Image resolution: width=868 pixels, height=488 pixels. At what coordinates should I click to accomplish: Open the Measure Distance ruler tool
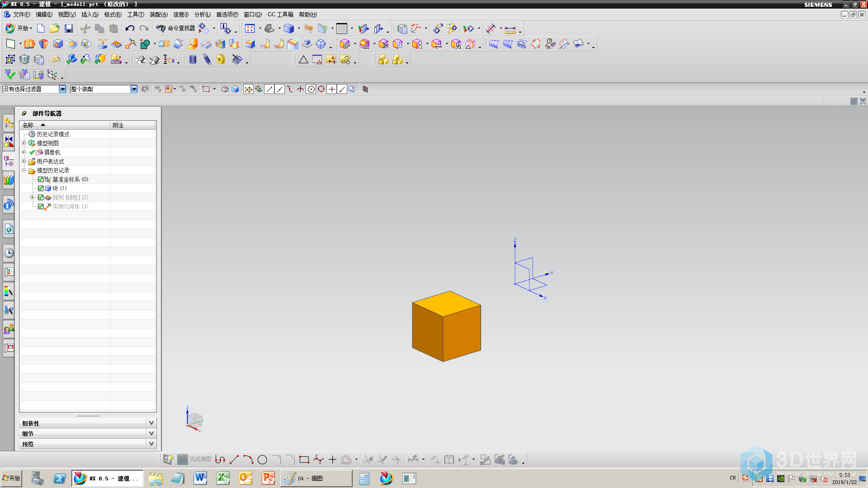tap(510, 29)
